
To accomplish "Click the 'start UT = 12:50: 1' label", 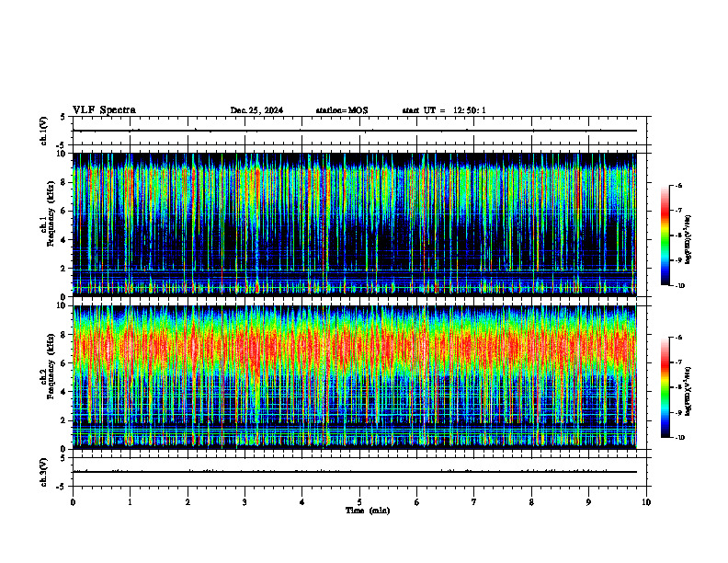I will click(x=444, y=110).
